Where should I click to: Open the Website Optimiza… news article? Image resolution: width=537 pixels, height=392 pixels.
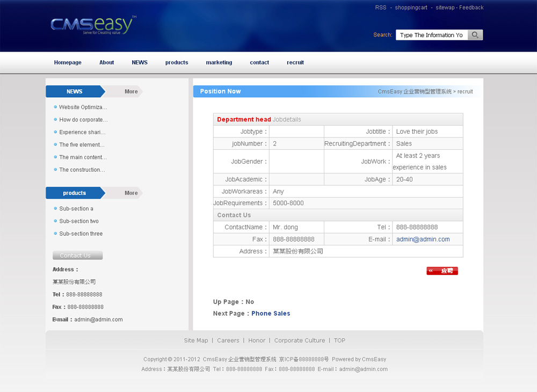pos(83,107)
